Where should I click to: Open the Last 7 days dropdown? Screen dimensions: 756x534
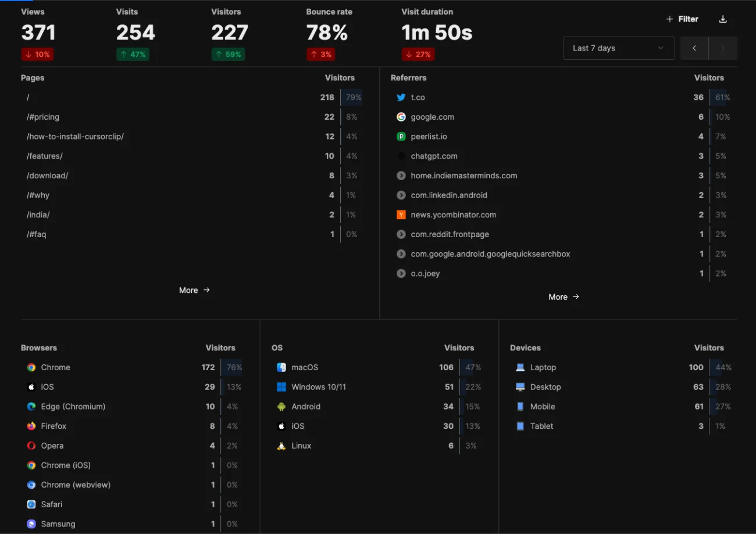619,48
